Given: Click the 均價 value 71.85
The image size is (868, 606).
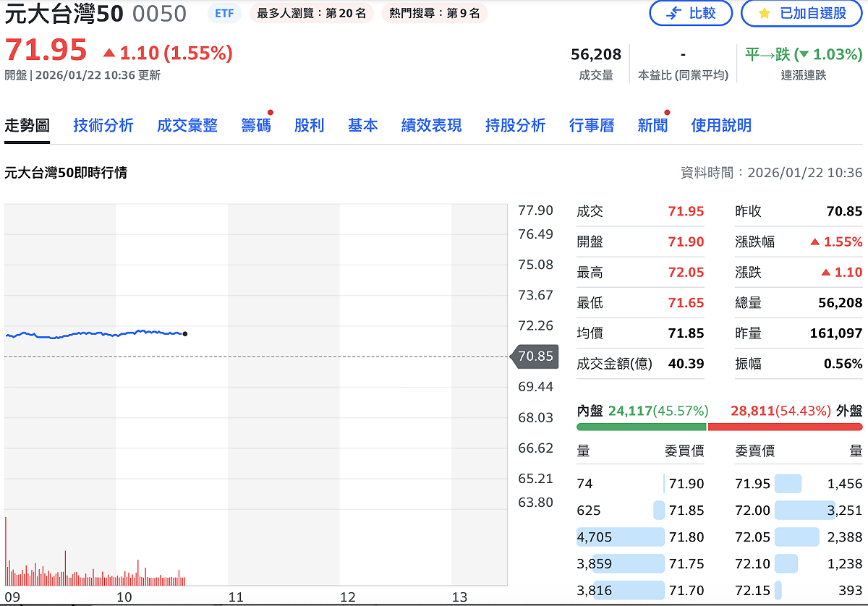Looking at the screenshot, I should click(x=686, y=333).
